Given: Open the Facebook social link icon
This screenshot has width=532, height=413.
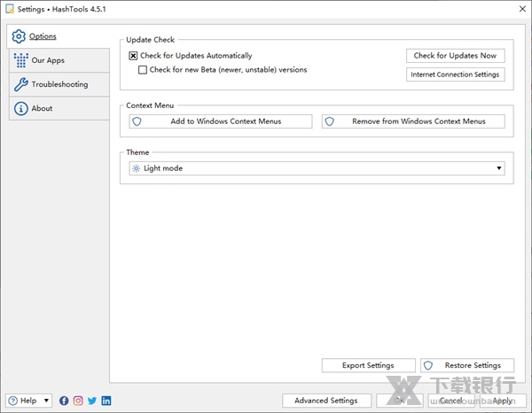Looking at the screenshot, I should pos(64,401).
